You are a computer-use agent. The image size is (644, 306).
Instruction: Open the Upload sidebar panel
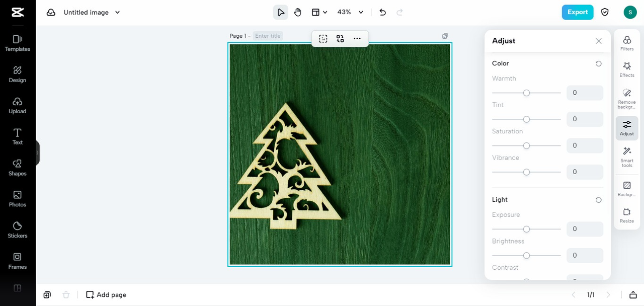[x=18, y=106]
